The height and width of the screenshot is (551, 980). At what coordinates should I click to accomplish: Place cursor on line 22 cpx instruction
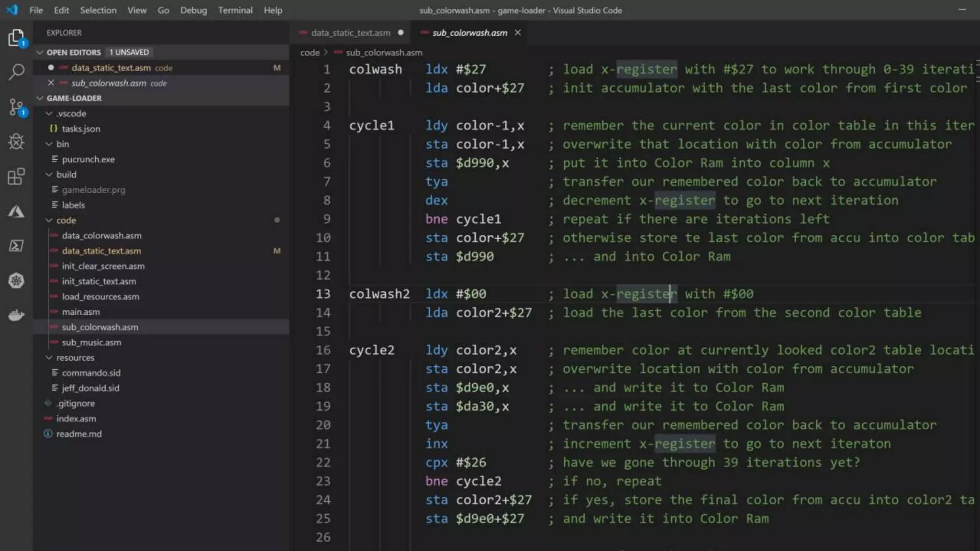(436, 463)
